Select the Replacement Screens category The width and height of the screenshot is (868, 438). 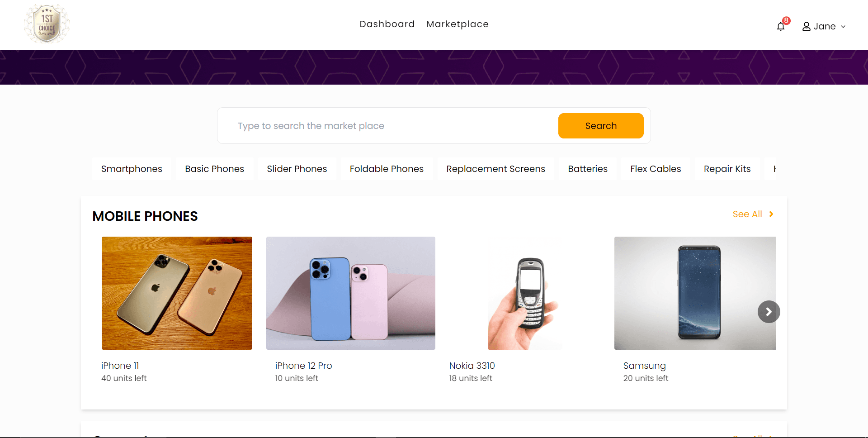[495, 169]
